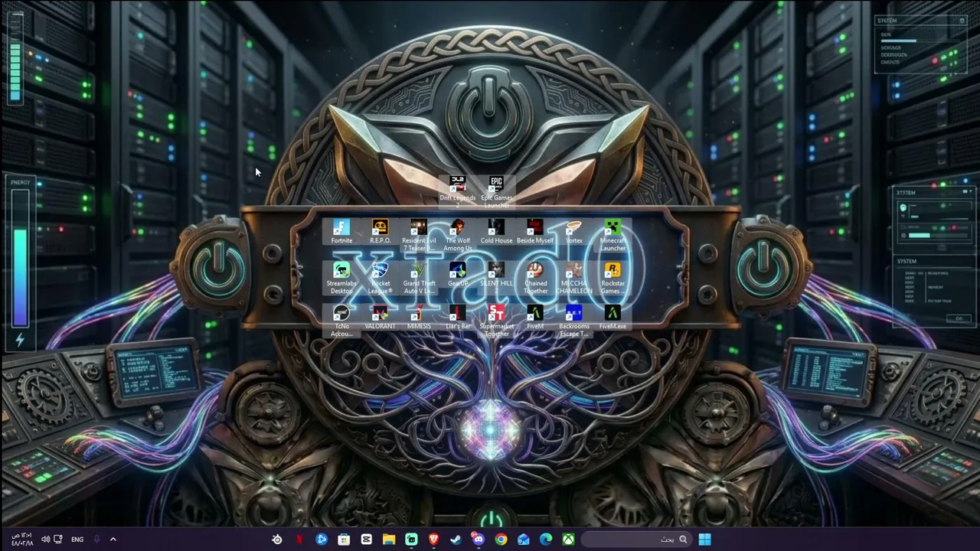This screenshot has width=980, height=551.
Task: Select the Rockstar Games Launcher icon
Action: [612, 279]
